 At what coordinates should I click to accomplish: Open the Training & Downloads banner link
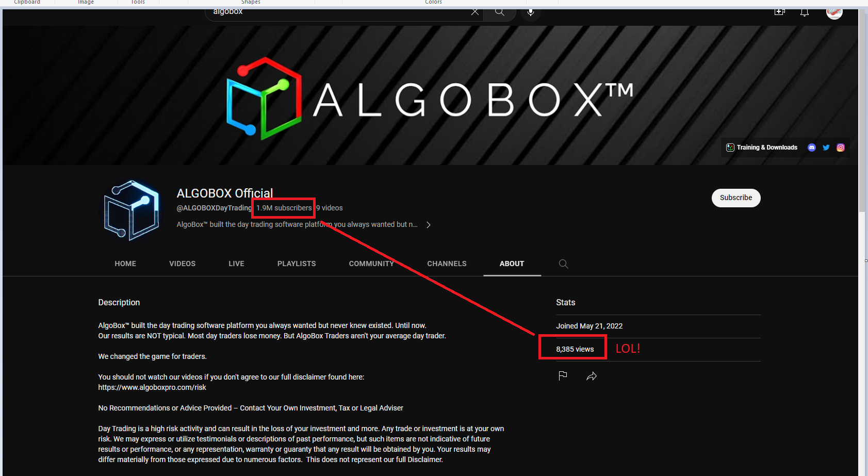click(x=762, y=147)
